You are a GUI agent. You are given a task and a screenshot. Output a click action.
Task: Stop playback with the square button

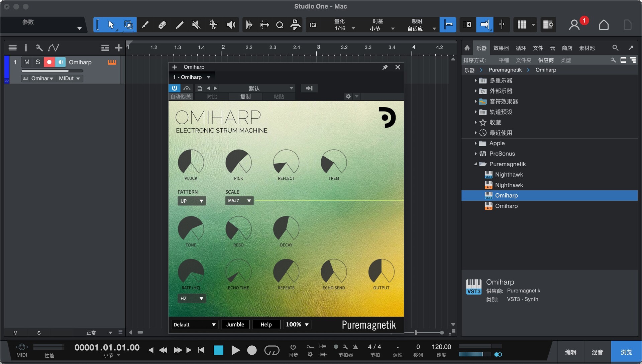218,350
